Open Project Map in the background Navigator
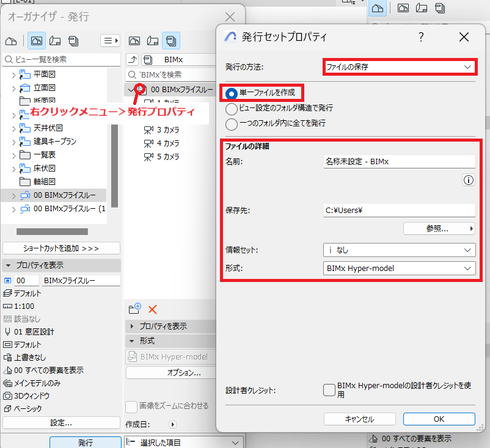The image size is (490, 448). 378,8
